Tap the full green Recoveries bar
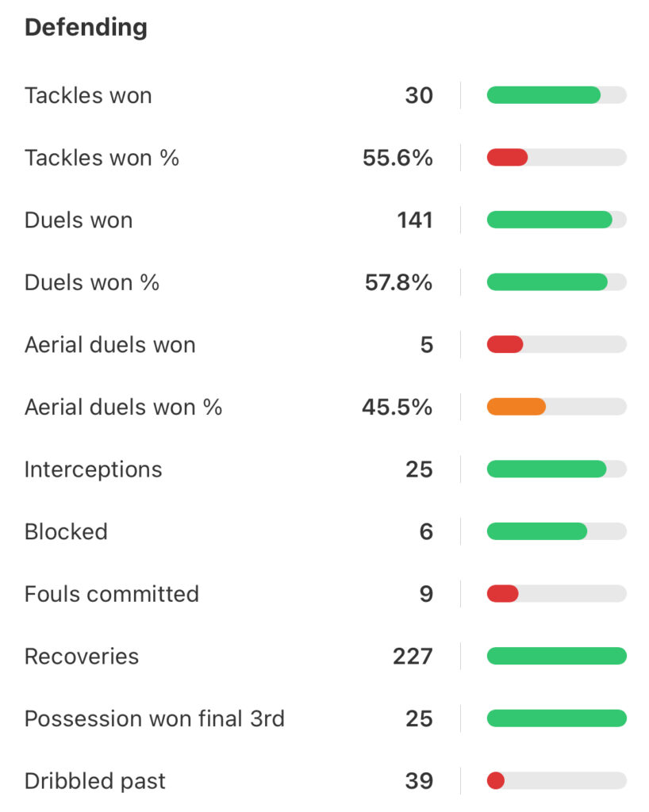649x812 pixels. (557, 656)
